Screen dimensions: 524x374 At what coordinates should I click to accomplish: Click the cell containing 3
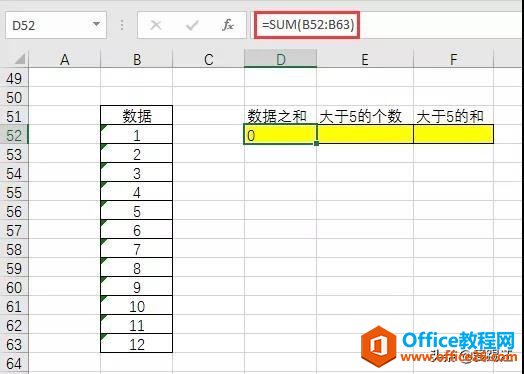click(x=136, y=172)
